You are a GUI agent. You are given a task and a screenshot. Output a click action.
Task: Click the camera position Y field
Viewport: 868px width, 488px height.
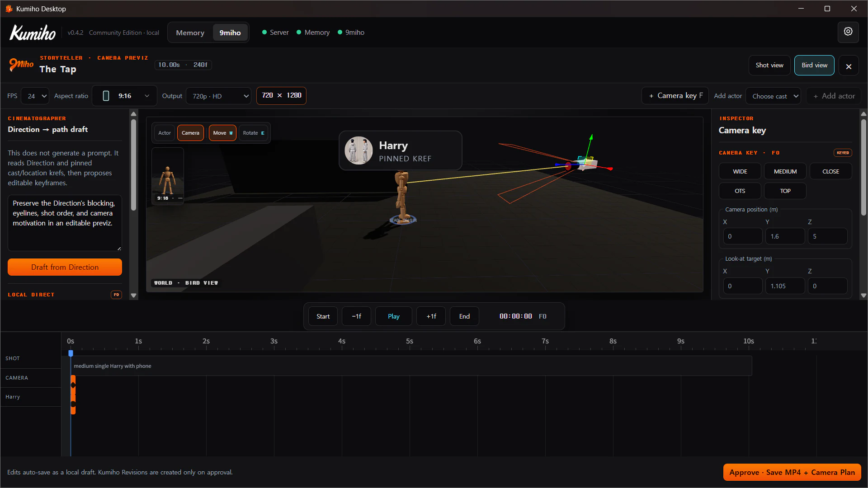[x=784, y=236]
